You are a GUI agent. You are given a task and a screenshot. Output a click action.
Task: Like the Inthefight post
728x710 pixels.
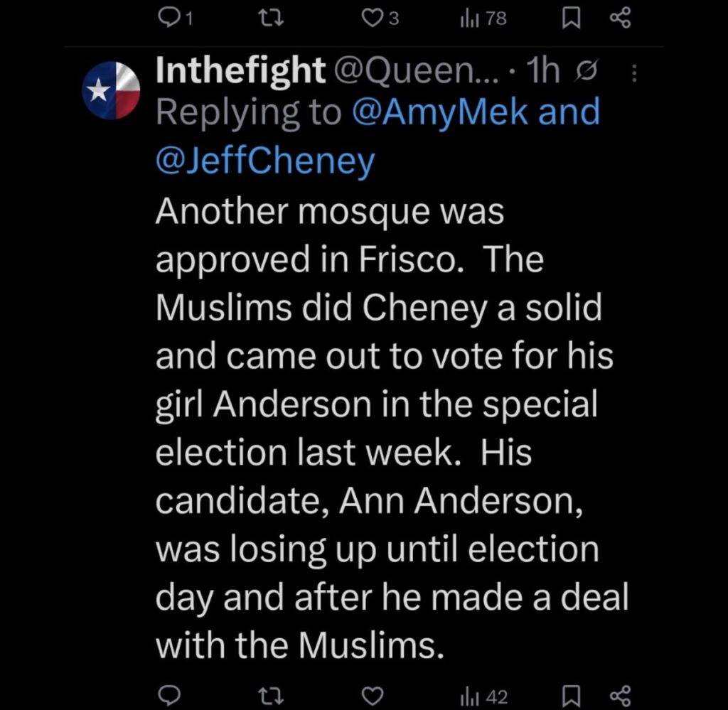click(373, 695)
